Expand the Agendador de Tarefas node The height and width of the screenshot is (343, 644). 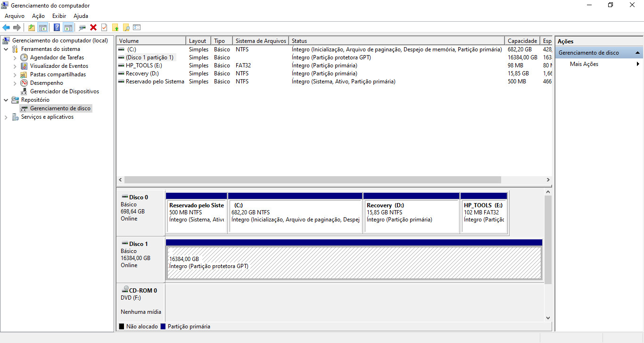pos(15,57)
